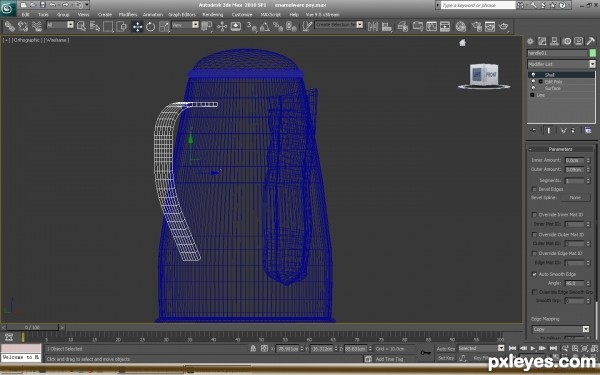The width and height of the screenshot is (600, 375).
Task: Click the Unlink Selection tool
Action: pyautogui.click(x=23, y=26)
